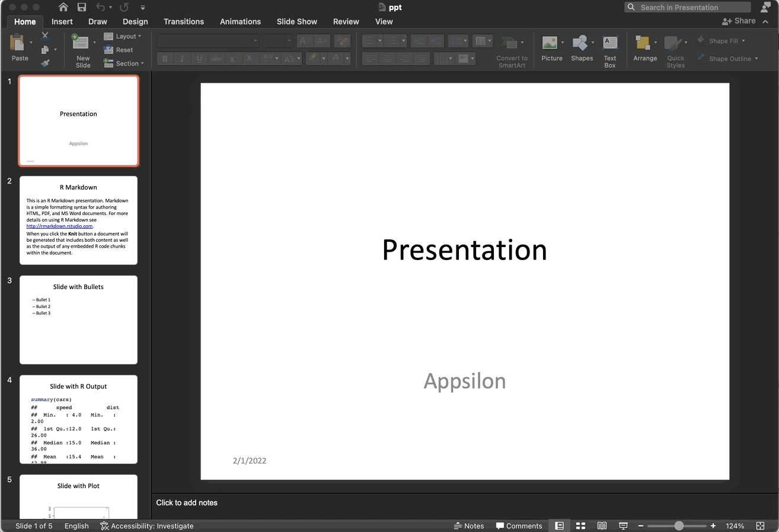Switch to Reading view
This screenshot has height=532, width=779.
click(602, 526)
